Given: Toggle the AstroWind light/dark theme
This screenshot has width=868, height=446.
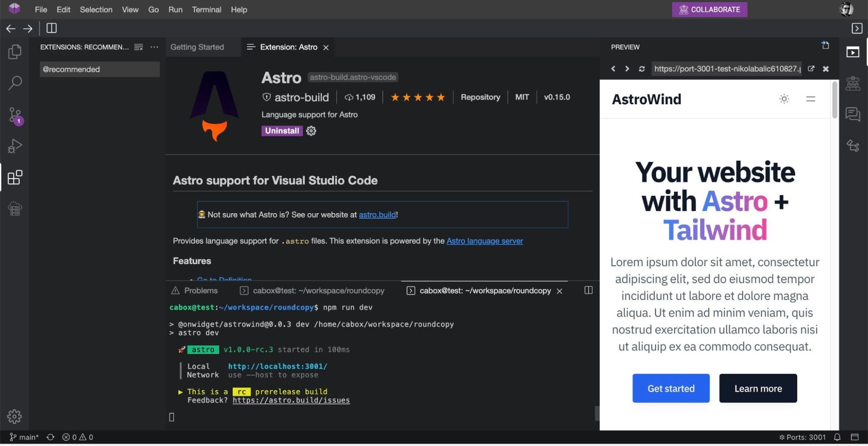Looking at the screenshot, I should coord(784,99).
